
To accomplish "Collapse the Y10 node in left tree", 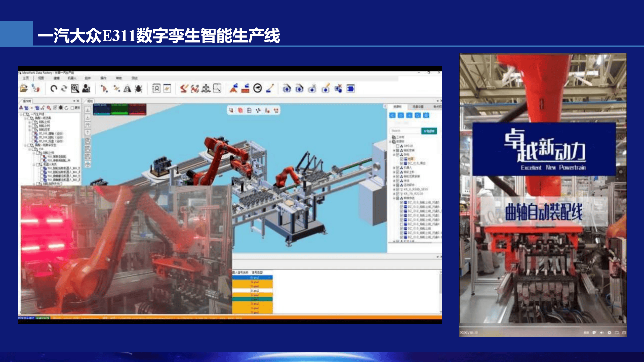I will pyautogui.click(x=30, y=149).
